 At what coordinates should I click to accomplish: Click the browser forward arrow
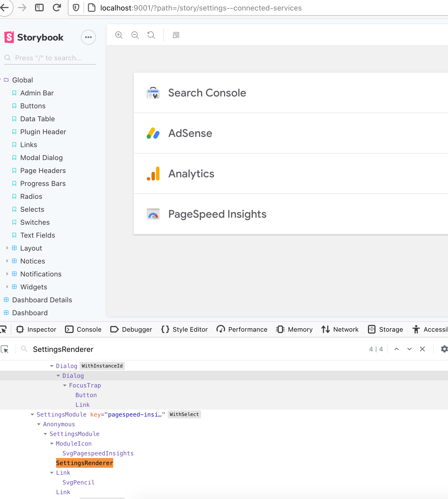pos(22,8)
